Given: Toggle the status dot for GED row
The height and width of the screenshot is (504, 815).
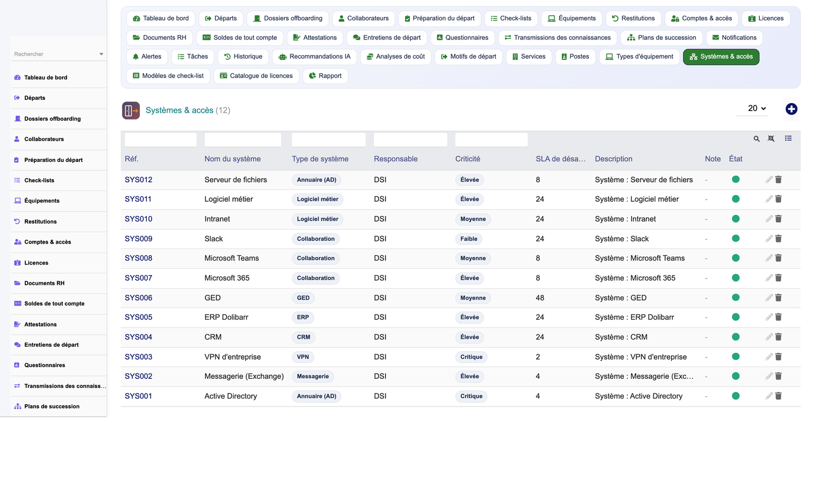Looking at the screenshot, I should pyautogui.click(x=735, y=297).
